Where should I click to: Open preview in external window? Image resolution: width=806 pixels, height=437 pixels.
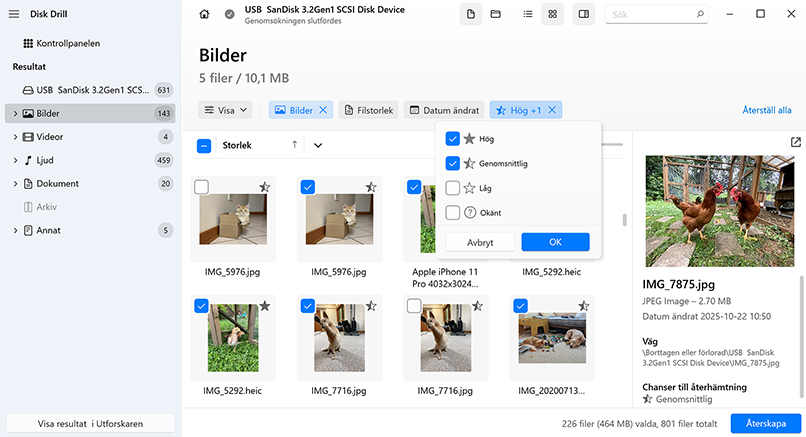pos(795,143)
